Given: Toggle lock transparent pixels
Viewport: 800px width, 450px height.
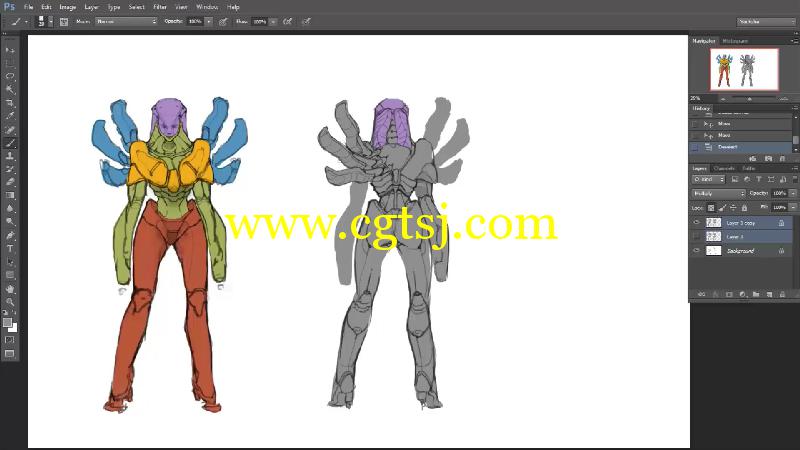Looking at the screenshot, I should point(711,208).
